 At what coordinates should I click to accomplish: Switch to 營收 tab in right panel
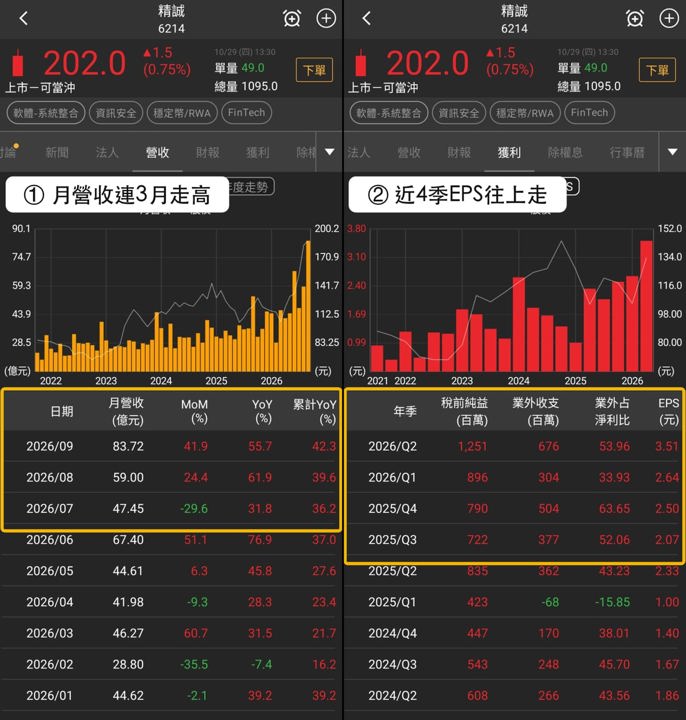[409, 152]
